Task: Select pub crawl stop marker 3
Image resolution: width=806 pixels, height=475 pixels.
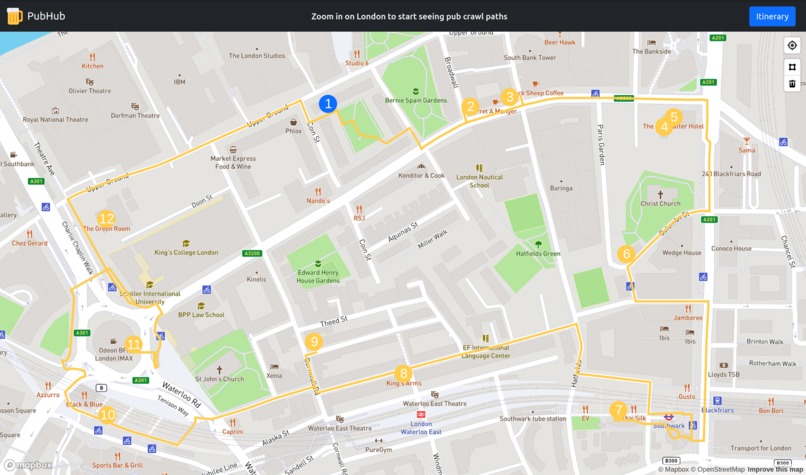Action: click(509, 97)
